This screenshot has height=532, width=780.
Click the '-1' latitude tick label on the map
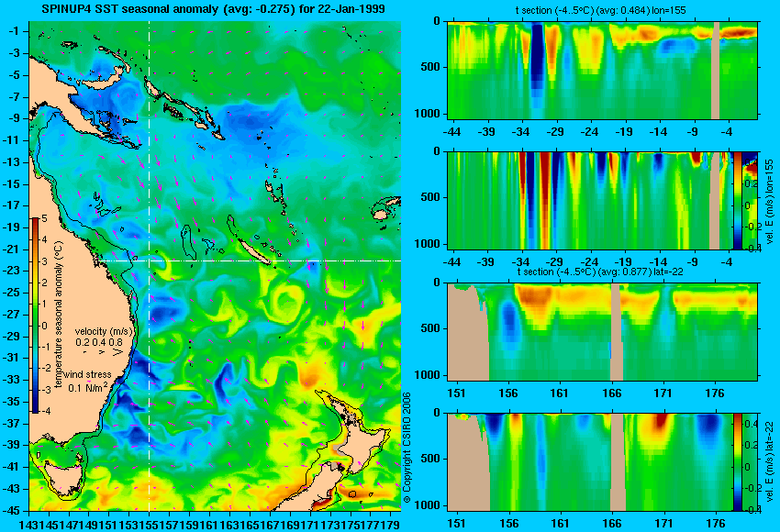click(x=16, y=31)
